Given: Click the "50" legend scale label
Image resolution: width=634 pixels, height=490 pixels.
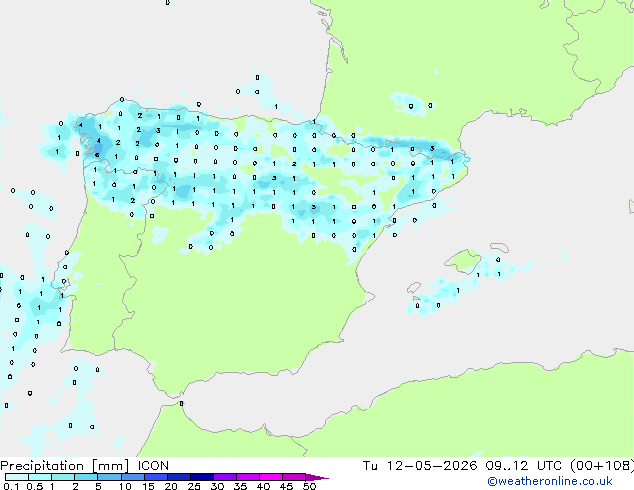Looking at the screenshot, I should click(309, 486).
